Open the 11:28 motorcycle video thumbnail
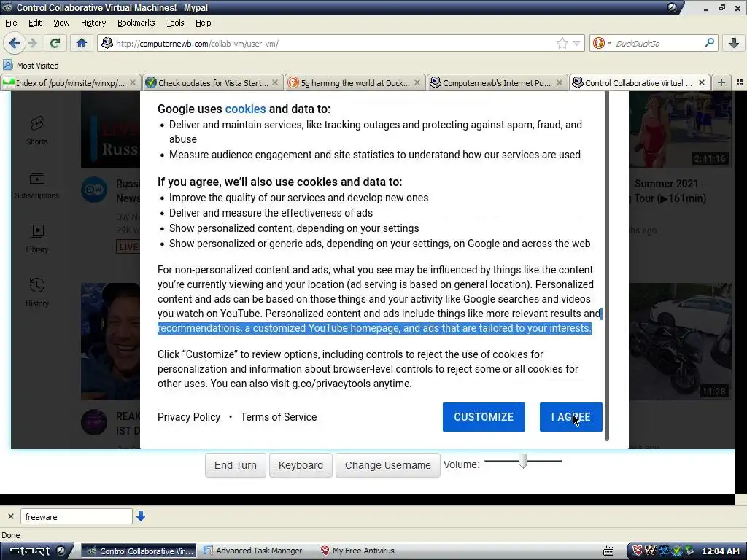 point(681,341)
